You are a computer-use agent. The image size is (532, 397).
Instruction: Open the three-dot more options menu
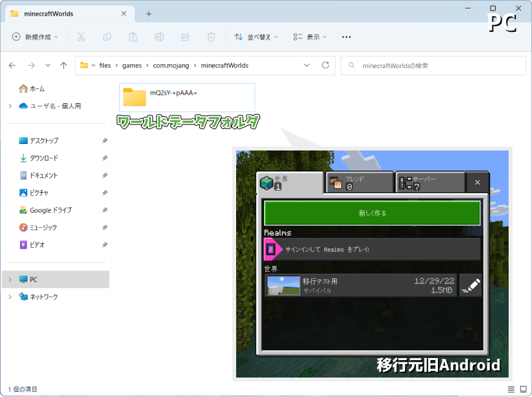346,37
